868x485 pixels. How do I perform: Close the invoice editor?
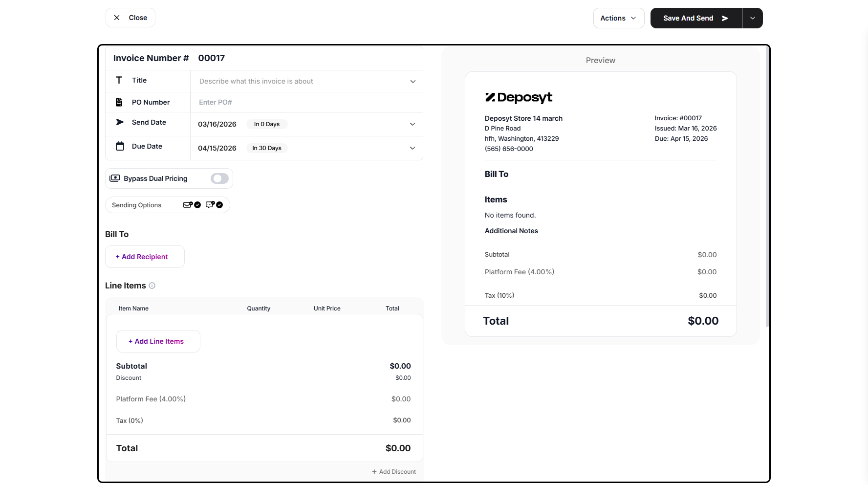pyautogui.click(x=130, y=18)
